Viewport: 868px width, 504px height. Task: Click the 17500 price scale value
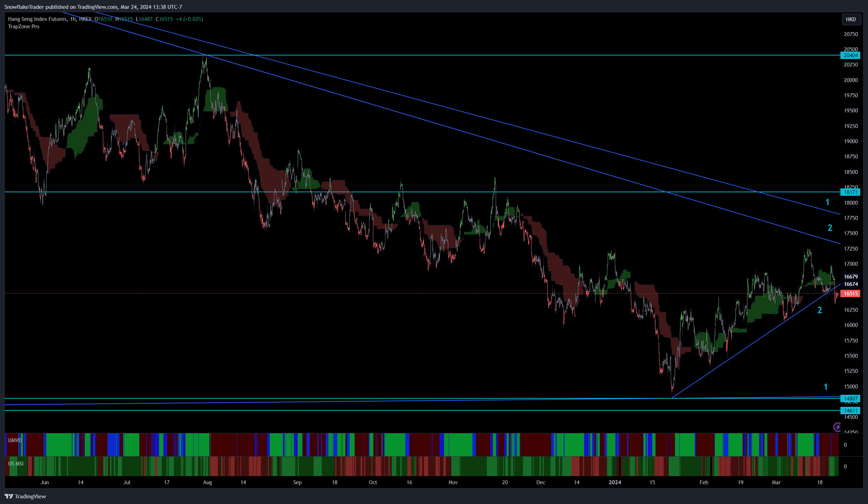[x=851, y=233]
